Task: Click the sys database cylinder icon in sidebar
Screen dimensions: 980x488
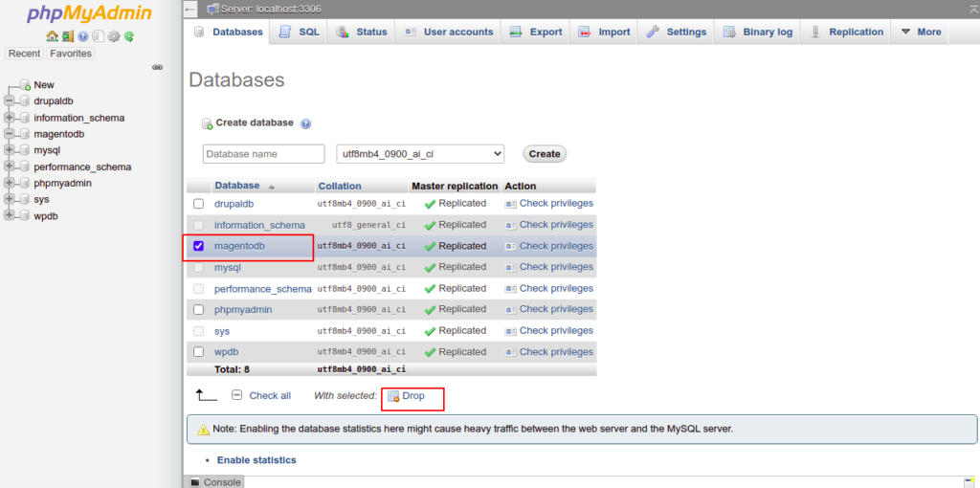Action: 24,200
